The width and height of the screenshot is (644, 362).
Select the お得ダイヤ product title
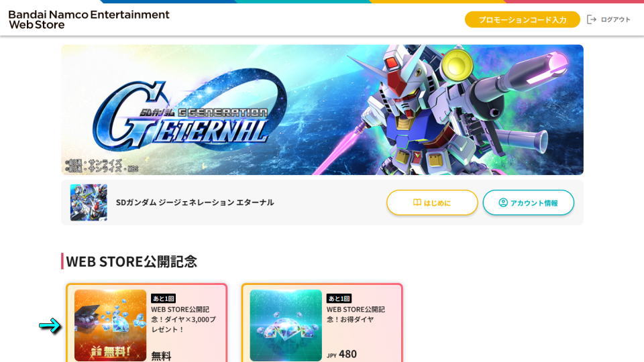coord(356,314)
